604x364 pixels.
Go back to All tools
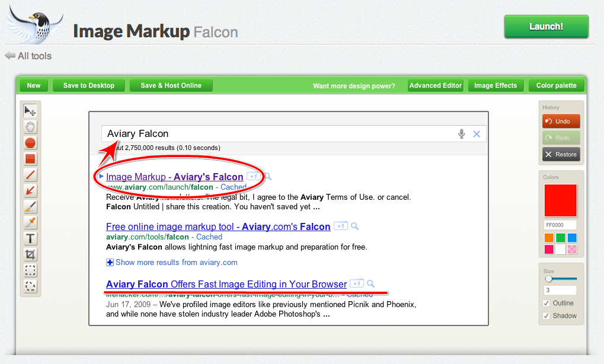28,56
